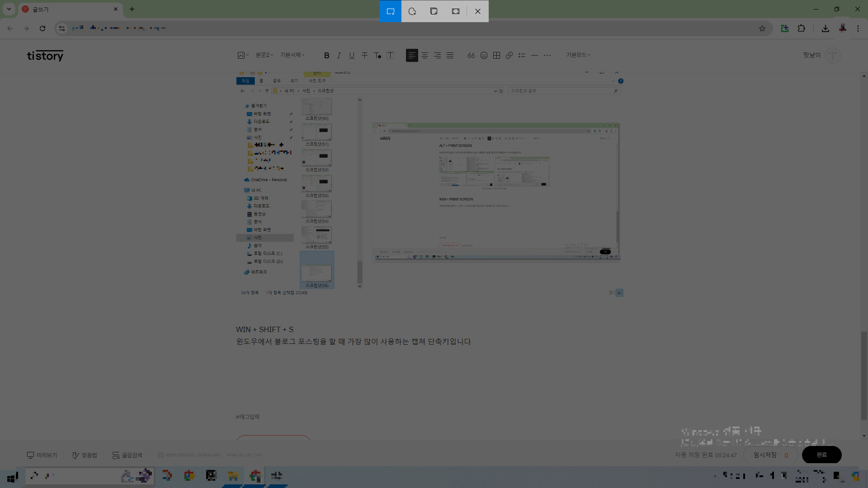Insert a table into the post
Image resolution: width=868 pixels, height=488 pixels.
(496, 55)
